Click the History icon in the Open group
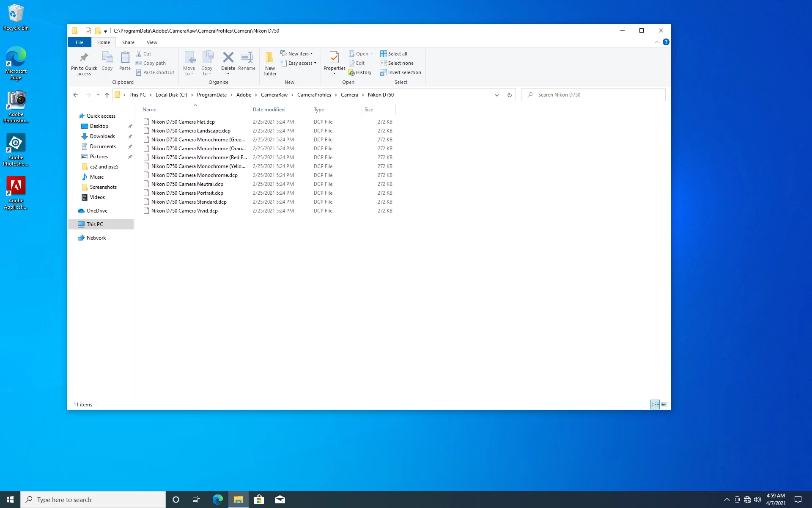The height and width of the screenshot is (508, 812). (x=360, y=72)
